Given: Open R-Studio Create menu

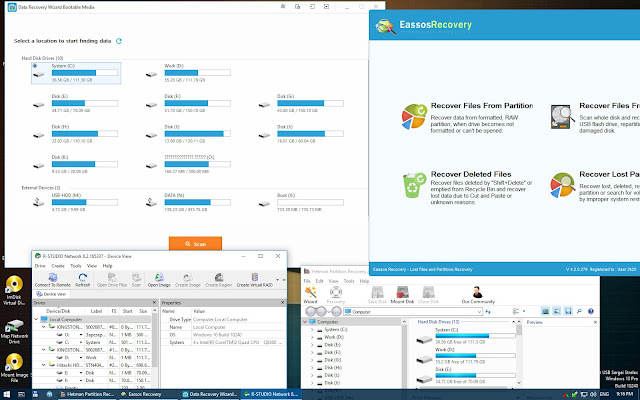Looking at the screenshot, I should [x=58, y=266].
